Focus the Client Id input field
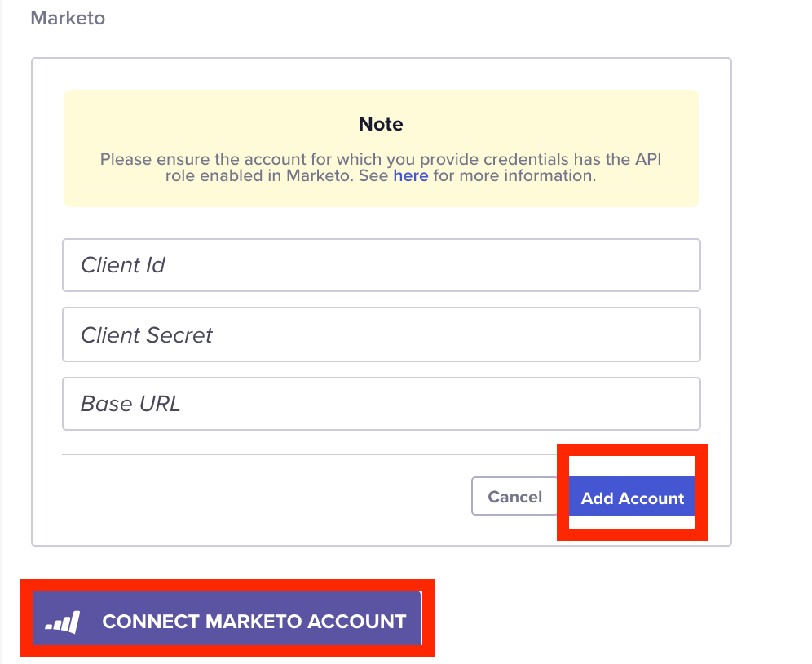812x664 pixels. coord(382,265)
